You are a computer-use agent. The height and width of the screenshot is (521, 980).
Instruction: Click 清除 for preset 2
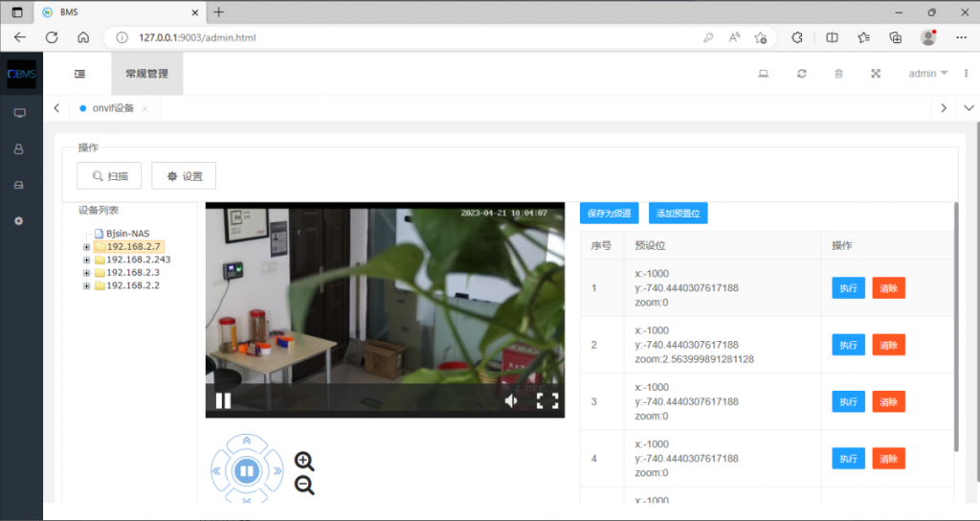889,345
